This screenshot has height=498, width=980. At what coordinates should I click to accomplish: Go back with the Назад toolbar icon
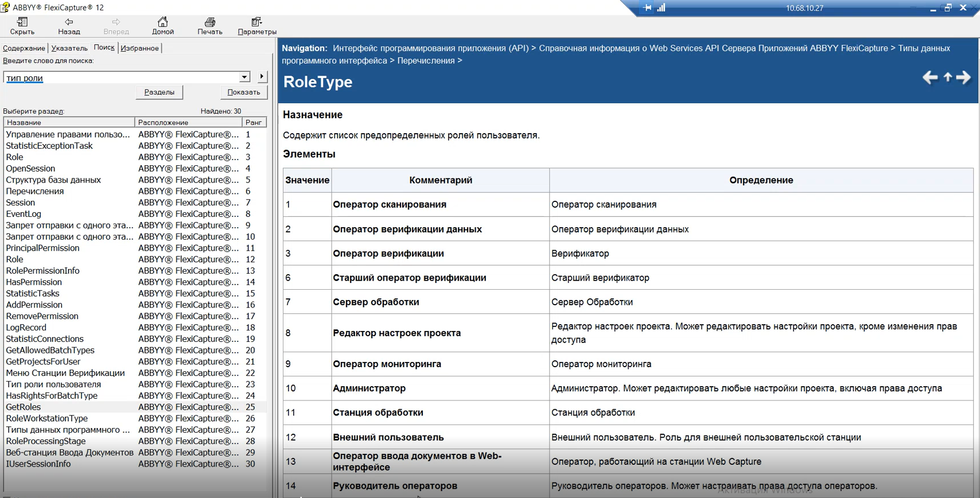(69, 26)
